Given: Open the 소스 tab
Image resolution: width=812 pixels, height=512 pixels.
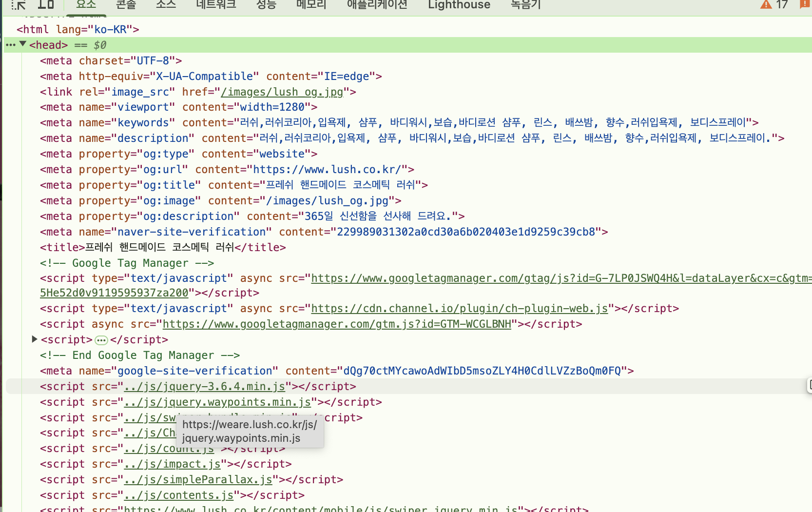Looking at the screenshot, I should 166,5.
